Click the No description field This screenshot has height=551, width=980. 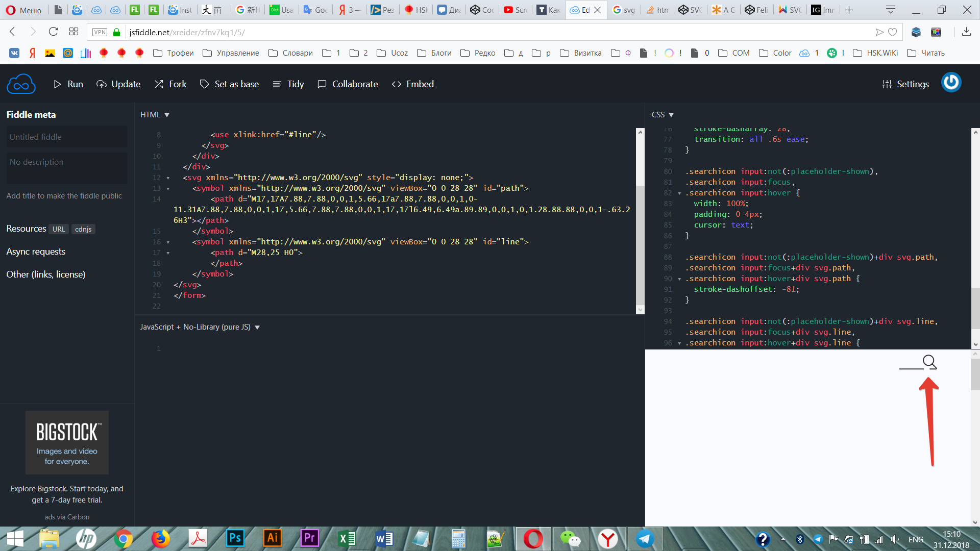pos(67,168)
